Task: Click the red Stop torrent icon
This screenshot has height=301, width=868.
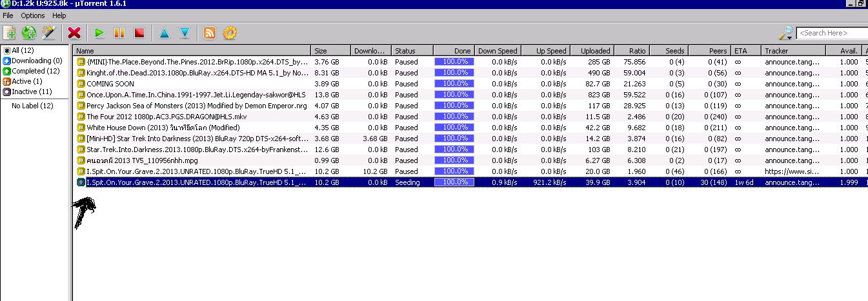Action: [x=139, y=32]
